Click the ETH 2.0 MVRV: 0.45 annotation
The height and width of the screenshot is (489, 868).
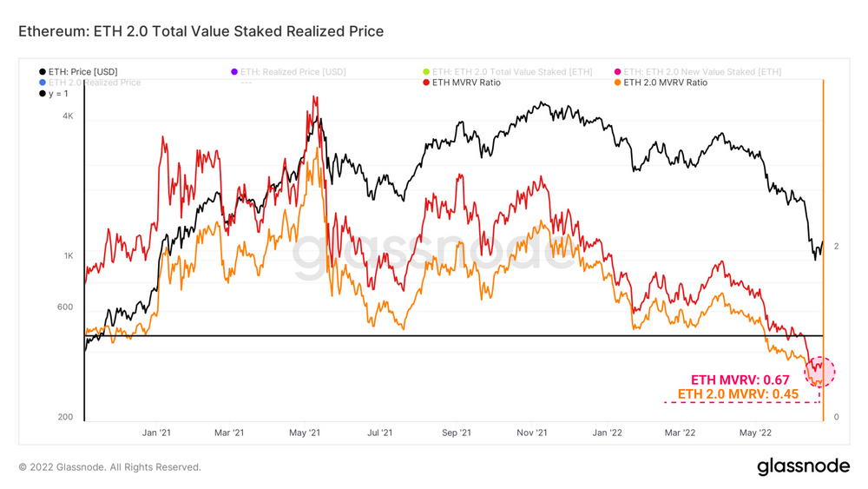[x=738, y=394]
